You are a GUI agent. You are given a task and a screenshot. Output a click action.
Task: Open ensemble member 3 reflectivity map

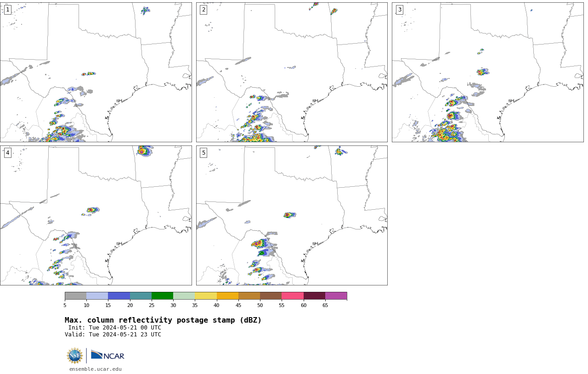pos(488,72)
